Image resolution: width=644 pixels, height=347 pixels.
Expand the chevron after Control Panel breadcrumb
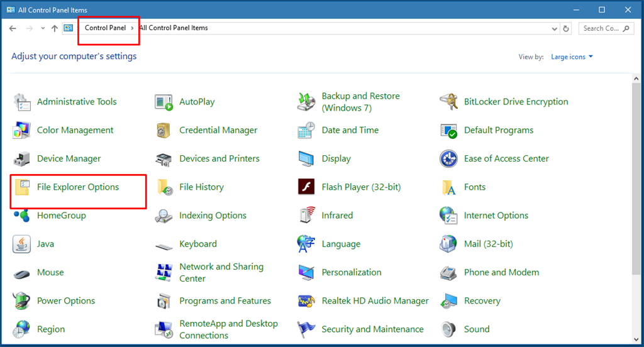(132, 28)
